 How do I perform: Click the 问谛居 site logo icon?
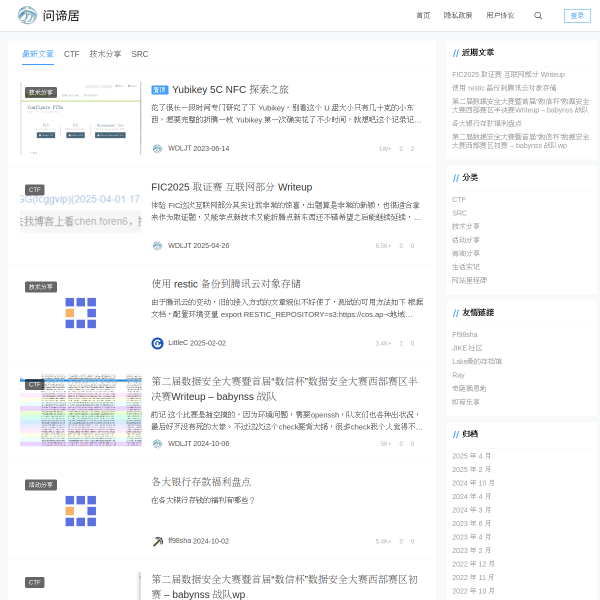[27, 15]
